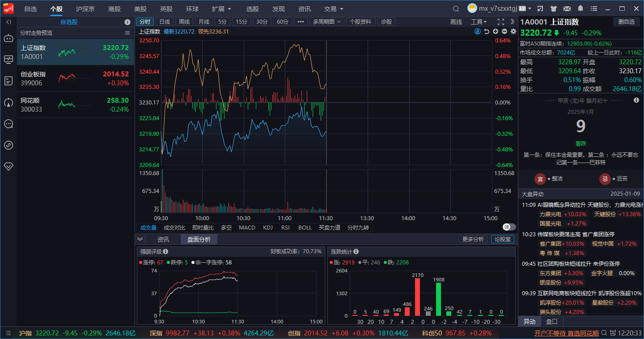
Task: Click the 删自选 button
Action: [x=626, y=21]
